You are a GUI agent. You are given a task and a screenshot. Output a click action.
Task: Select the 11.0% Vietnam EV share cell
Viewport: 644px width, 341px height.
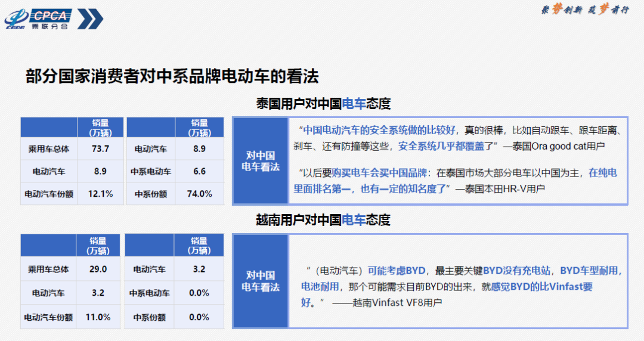coord(99,317)
